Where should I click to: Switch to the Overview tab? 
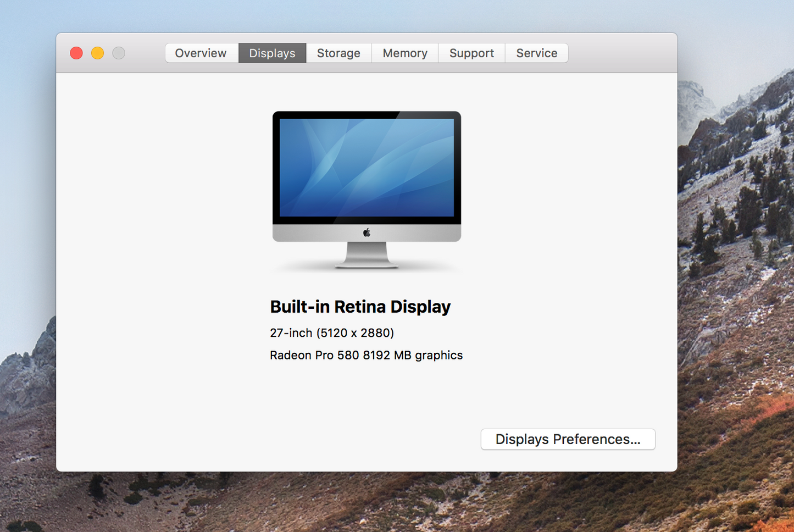coord(201,53)
